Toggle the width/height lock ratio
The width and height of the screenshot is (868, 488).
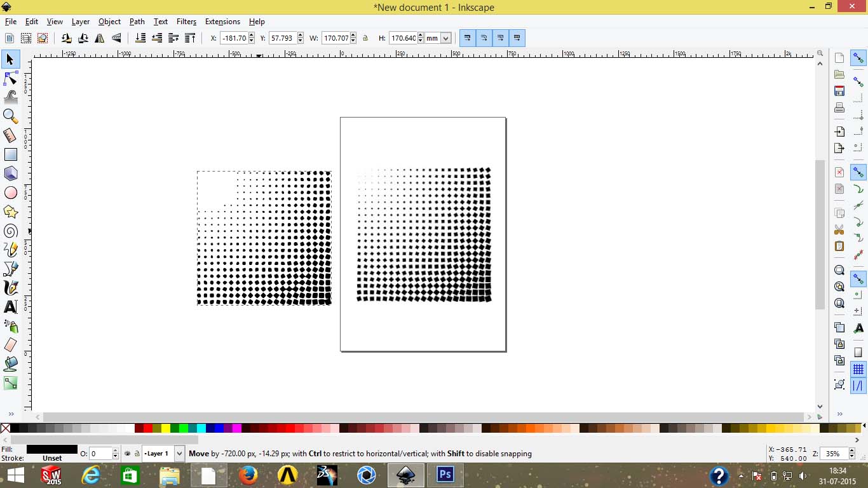[365, 38]
